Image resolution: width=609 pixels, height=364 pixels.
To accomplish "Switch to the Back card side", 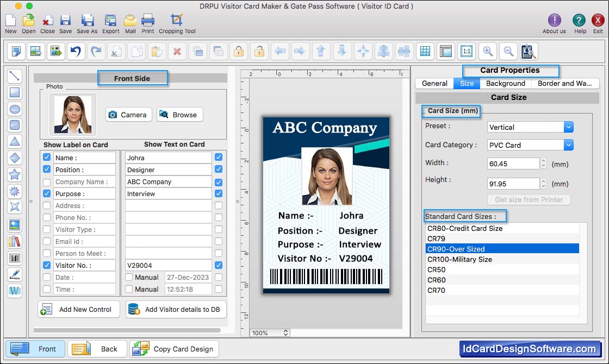I will (x=97, y=349).
